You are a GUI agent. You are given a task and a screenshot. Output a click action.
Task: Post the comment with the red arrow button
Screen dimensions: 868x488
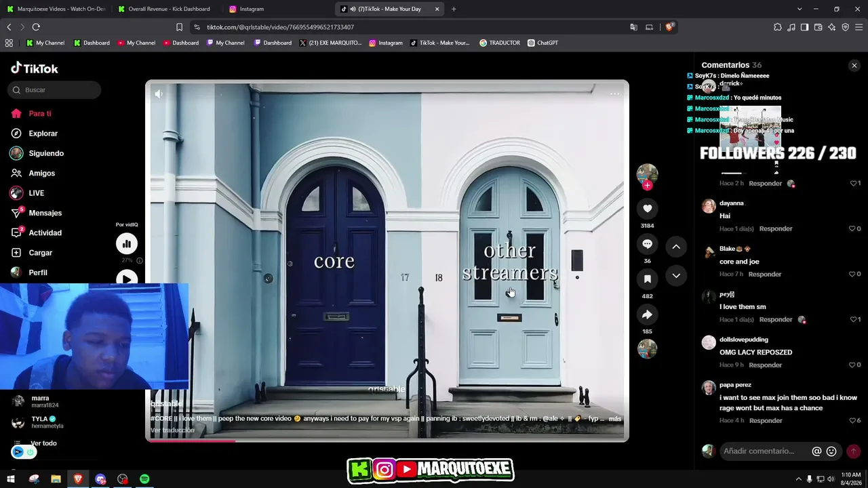click(x=853, y=451)
